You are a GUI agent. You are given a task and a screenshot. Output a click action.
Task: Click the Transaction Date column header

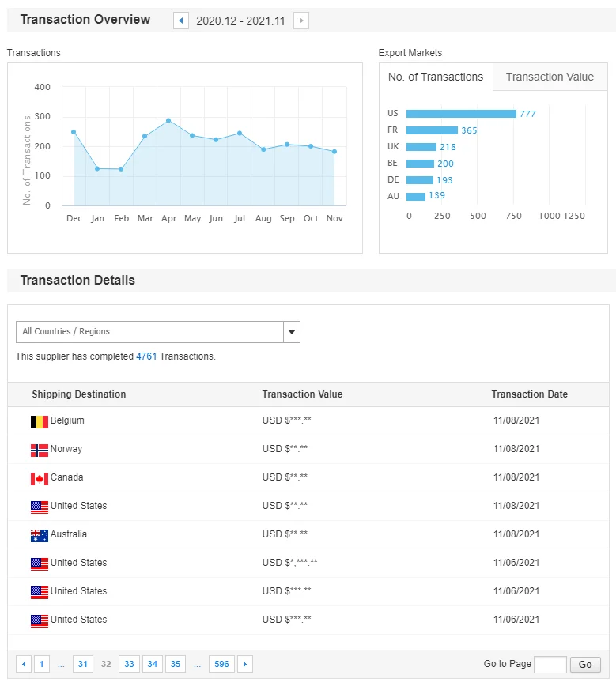click(x=530, y=394)
